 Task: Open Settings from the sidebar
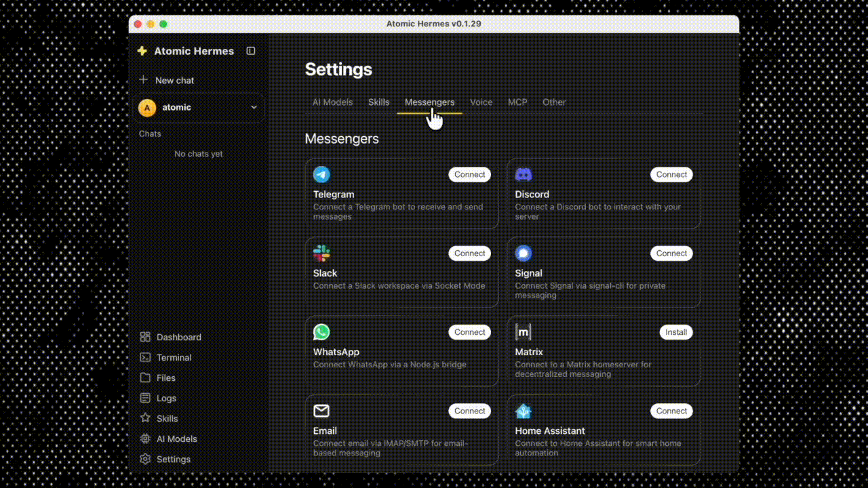174,459
